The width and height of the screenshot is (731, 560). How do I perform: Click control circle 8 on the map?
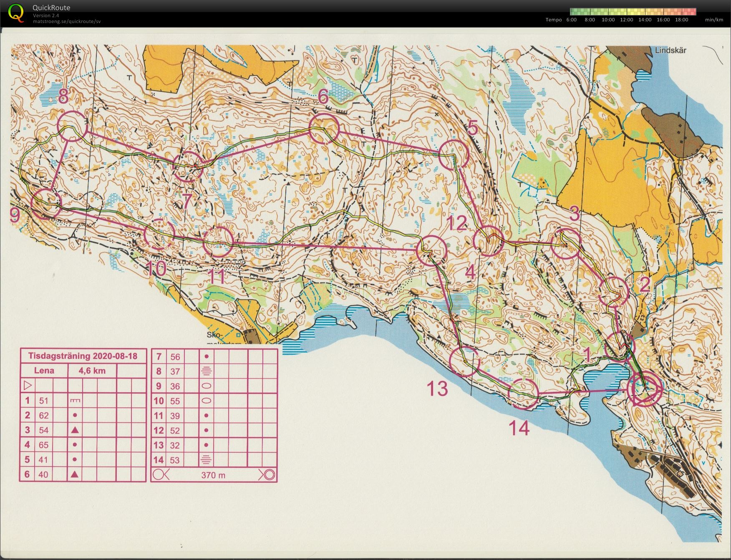click(x=73, y=126)
